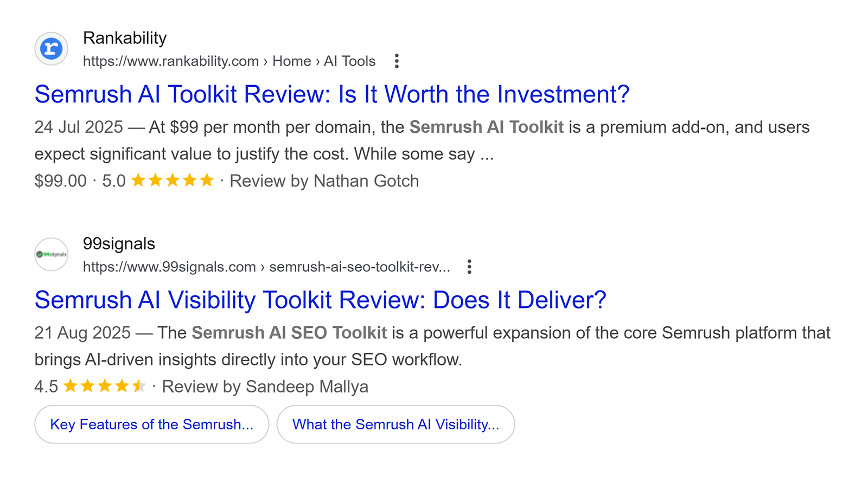Image resolution: width=868 pixels, height=477 pixels.
Task: Open the three-dot menu on the 99signals result
Action: point(469,266)
